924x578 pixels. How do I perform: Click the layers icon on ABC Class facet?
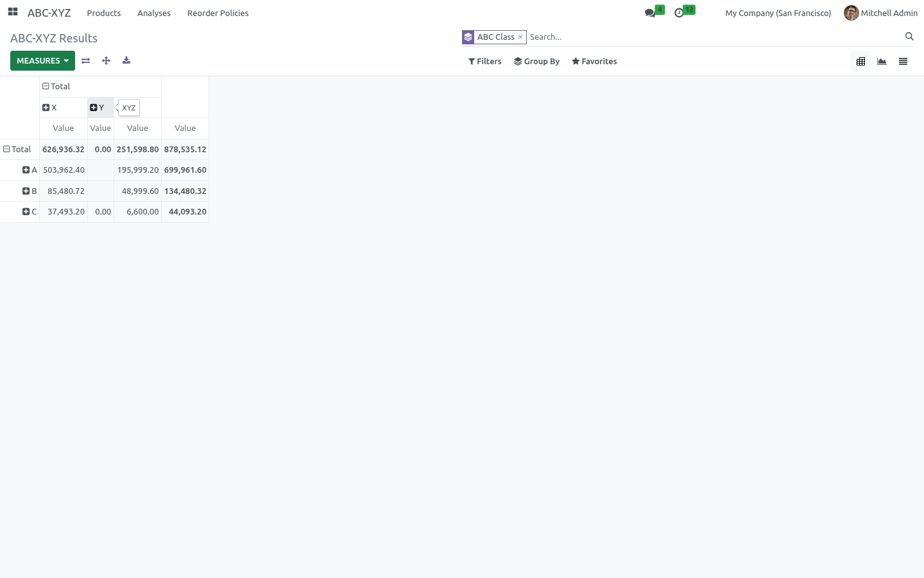468,37
